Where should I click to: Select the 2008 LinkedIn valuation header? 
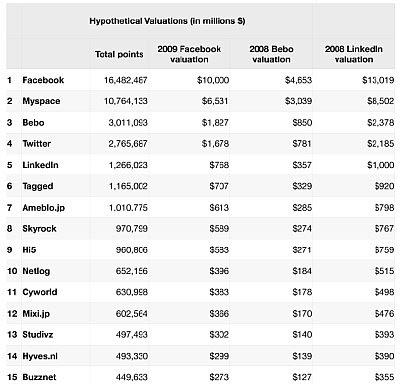(x=354, y=54)
